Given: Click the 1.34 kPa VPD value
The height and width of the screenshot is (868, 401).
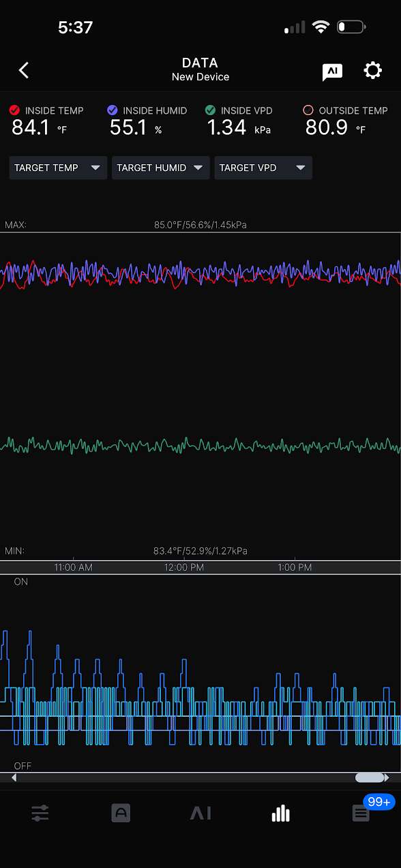Looking at the screenshot, I should [239, 127].
